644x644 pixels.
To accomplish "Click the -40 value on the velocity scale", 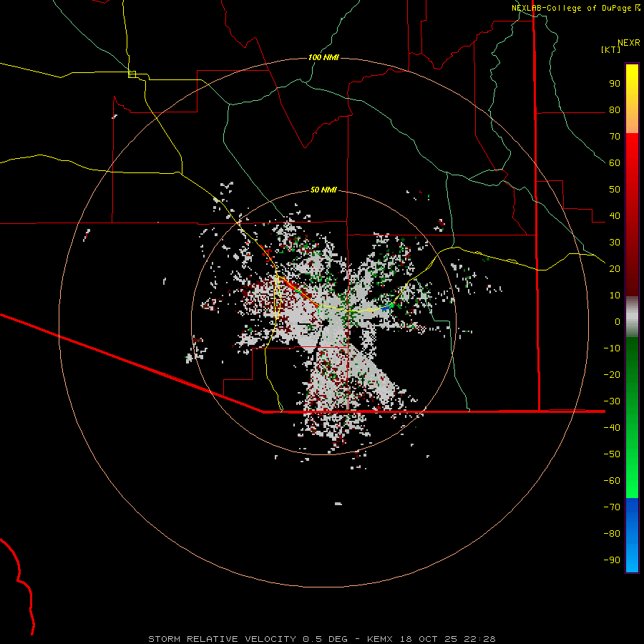I will coord(612,428).
